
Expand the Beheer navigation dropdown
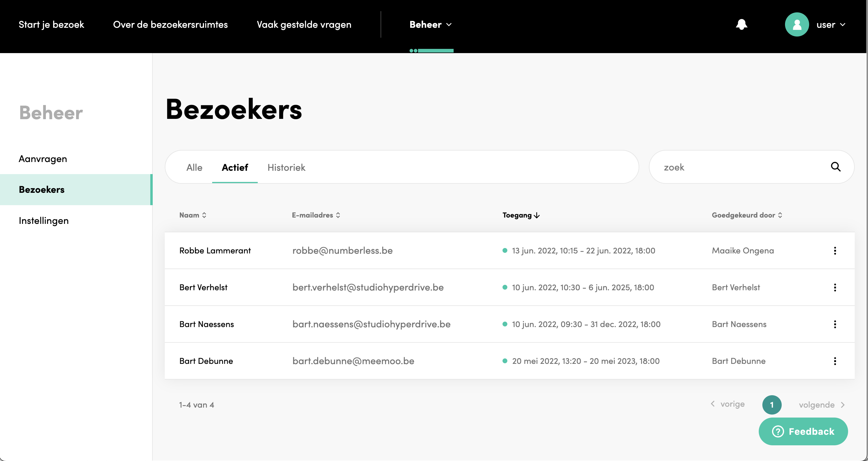(x=431, y=24)
